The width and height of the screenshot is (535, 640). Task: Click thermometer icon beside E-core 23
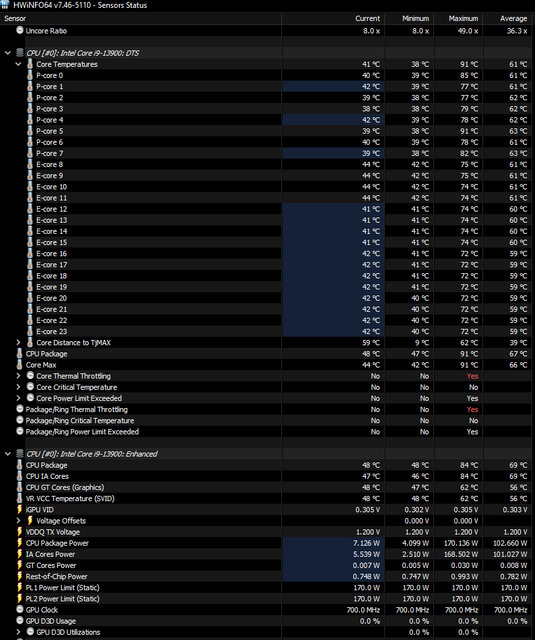pos(30,331)
